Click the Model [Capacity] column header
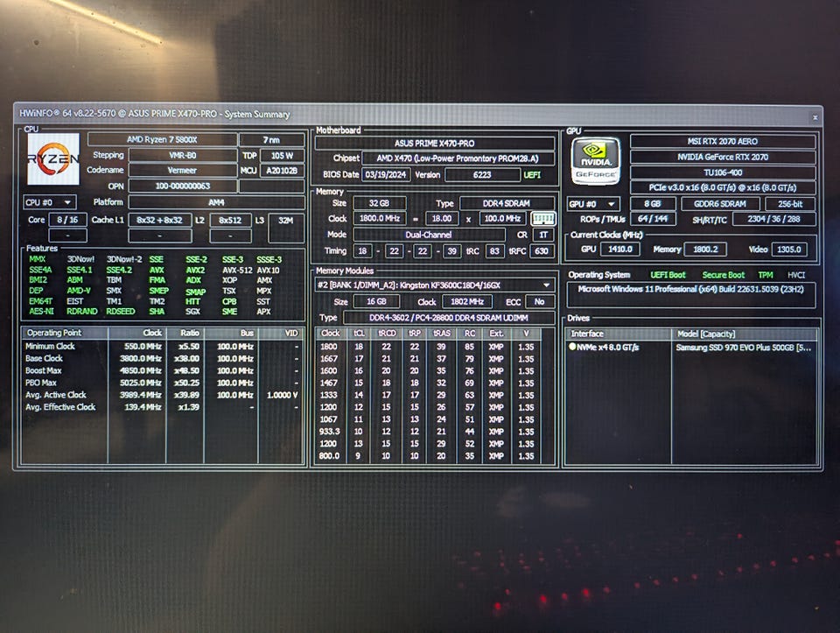Image resolution: width=840 pixels, height=633 pixels. 744,334
